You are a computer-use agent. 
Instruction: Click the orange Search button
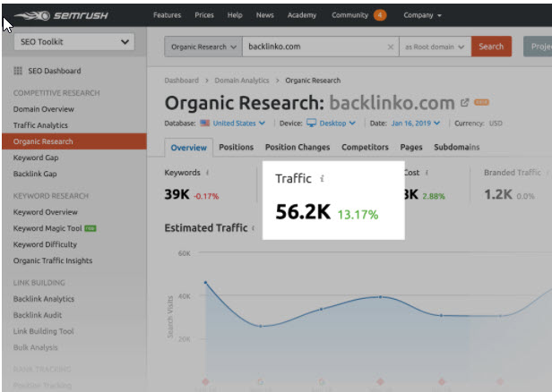coord(491,47)
